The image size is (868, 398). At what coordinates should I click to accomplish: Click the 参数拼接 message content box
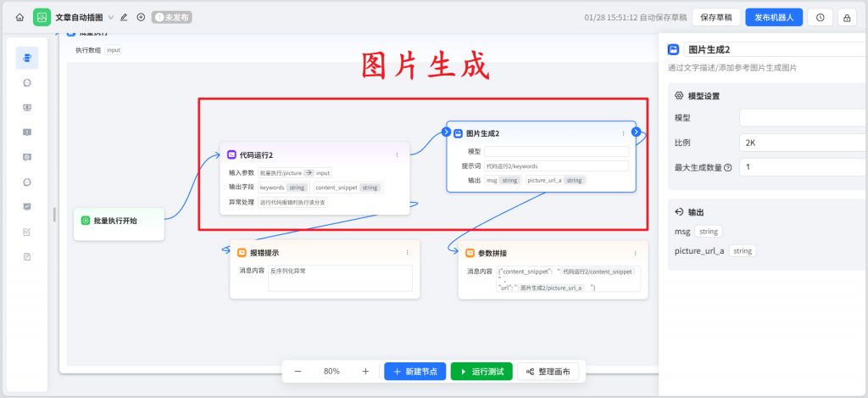click(569, 279)
